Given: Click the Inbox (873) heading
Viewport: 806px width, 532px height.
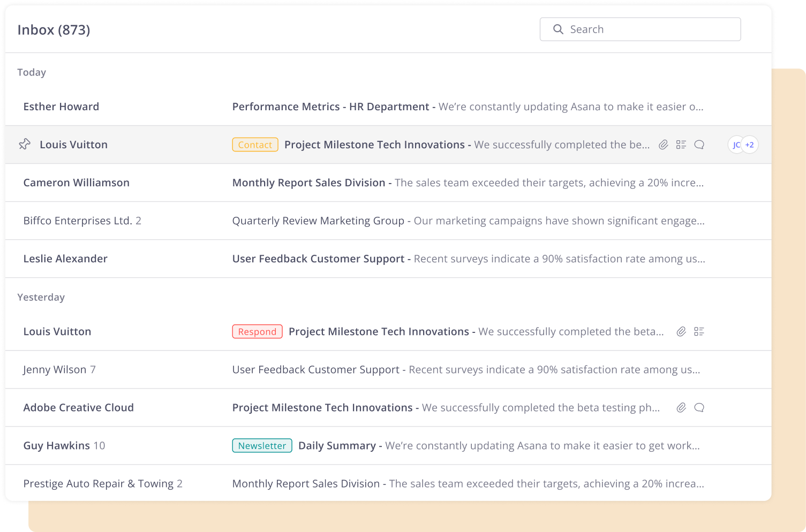Looking at the screenshot, I should (x=54, y=29).
